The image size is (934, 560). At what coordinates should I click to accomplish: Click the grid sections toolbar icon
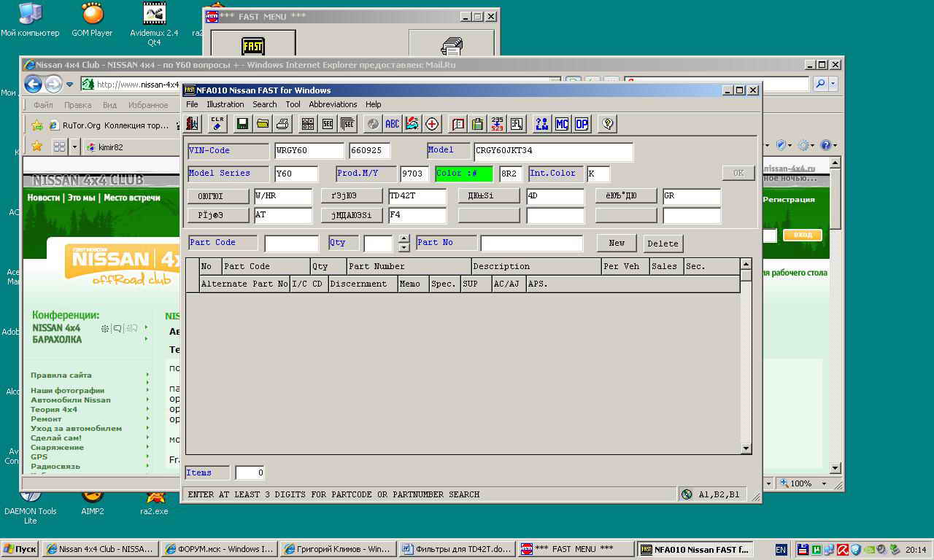pyautogui.click(x=308, y=124)
